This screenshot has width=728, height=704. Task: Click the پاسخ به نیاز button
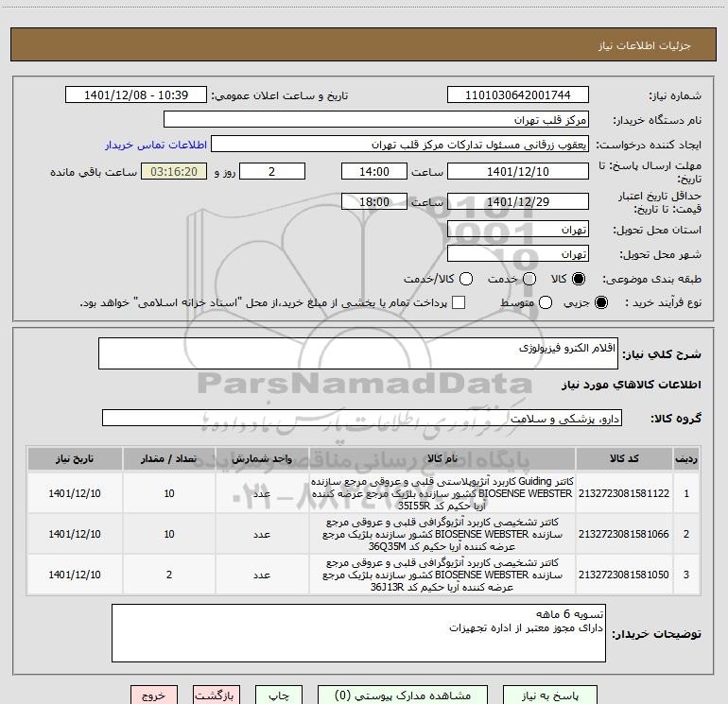click(x=550, y=695)
